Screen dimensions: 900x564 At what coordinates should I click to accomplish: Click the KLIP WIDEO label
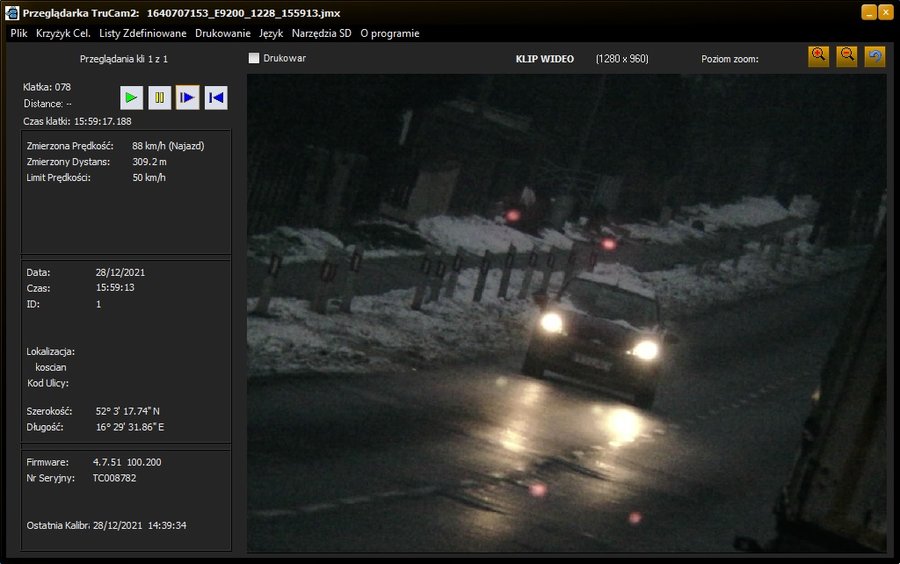click(x=544, y=59)
